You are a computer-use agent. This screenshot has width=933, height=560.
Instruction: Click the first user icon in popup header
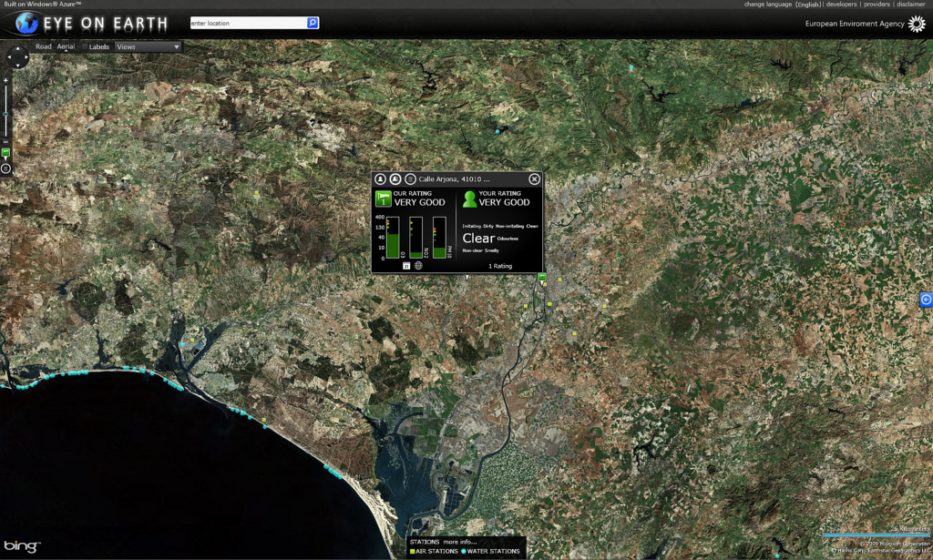coord(380,179)
